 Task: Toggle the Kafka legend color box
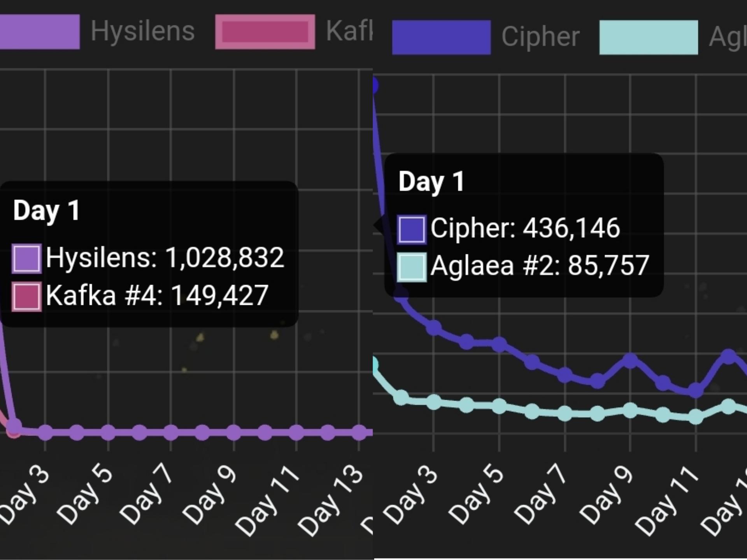(265, 32)
